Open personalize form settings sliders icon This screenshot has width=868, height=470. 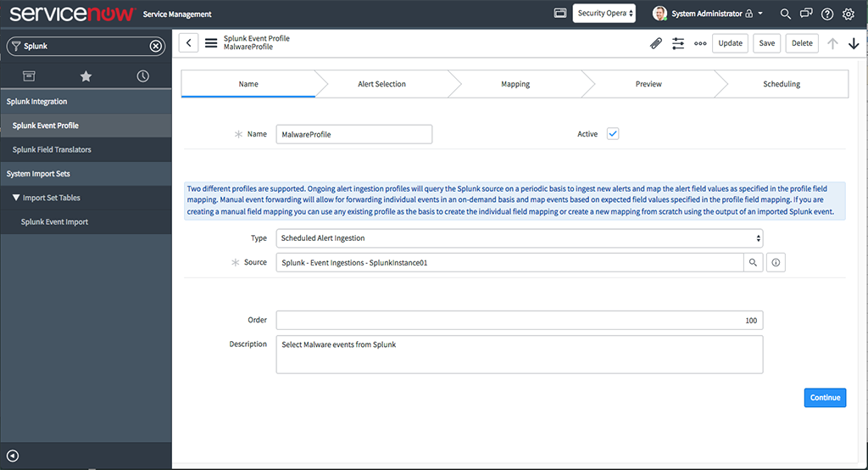click(x=678, y=42)
